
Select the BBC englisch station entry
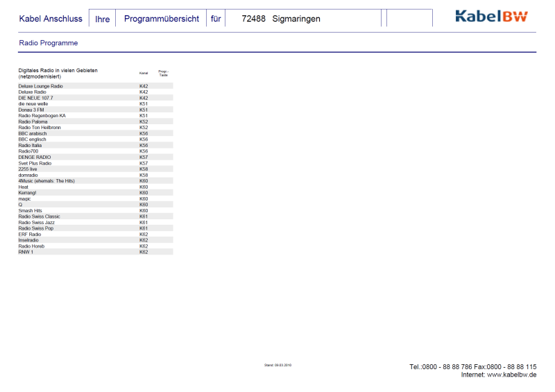(x=33, y=139)
